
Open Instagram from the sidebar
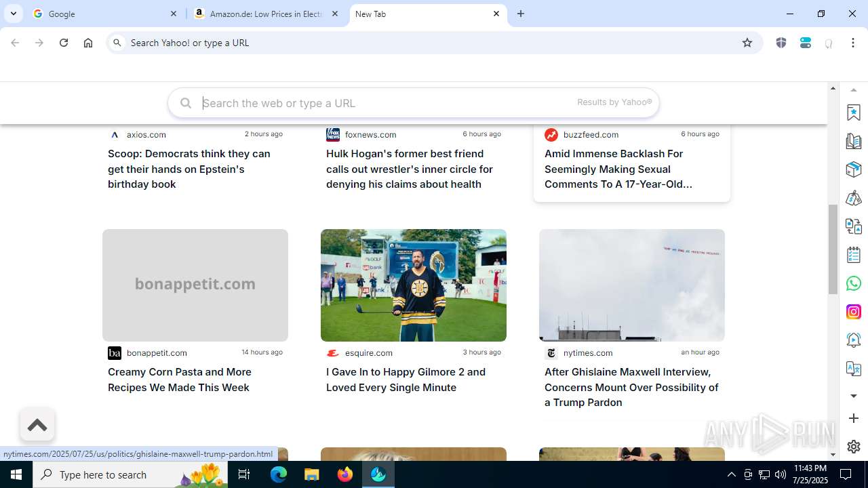pos(854,312)
